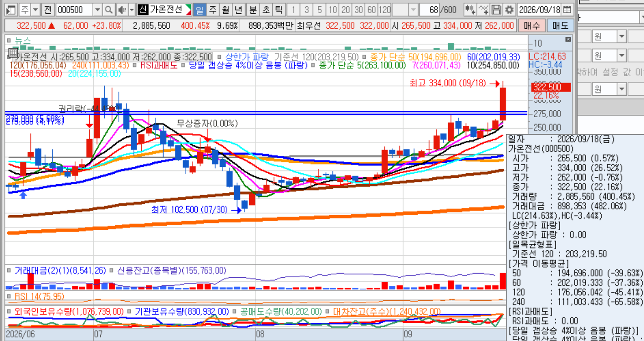Click the 외국인보유수량 indicator label
644x341 pixels.
point(69,311)
